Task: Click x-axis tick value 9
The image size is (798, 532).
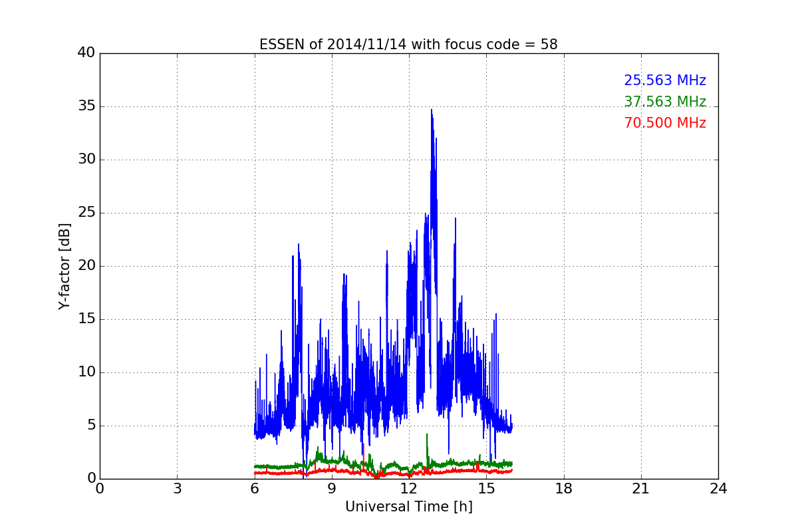Action: [x=332, y=489]
